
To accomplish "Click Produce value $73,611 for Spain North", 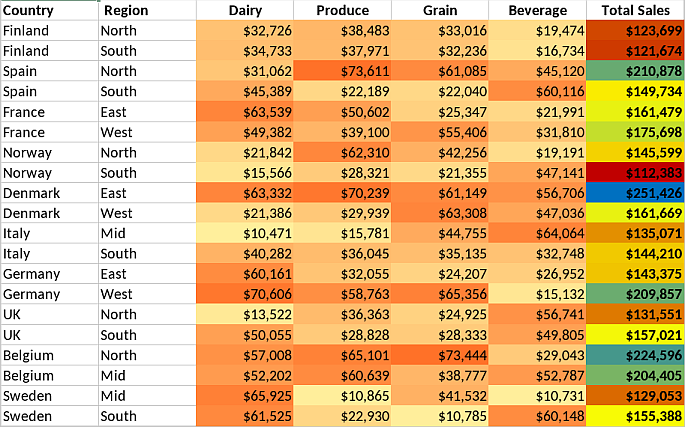I will 342,71.
